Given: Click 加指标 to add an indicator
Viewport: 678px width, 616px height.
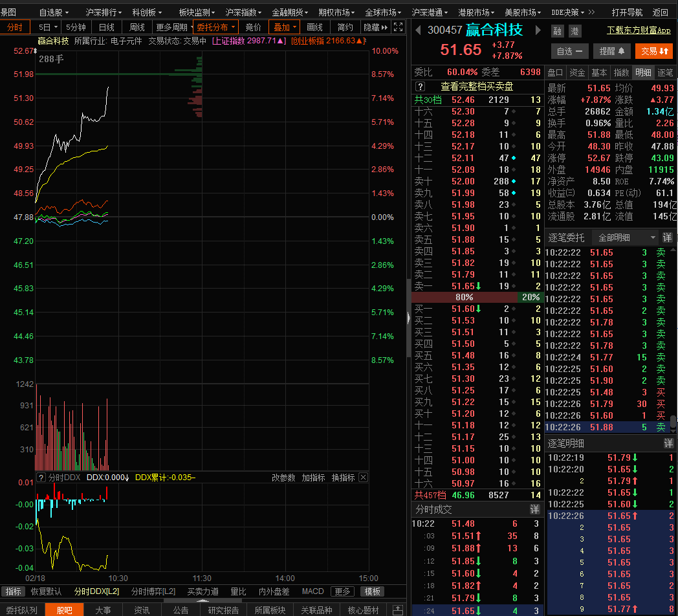Looking at the screenshot, I should [313, 478].
